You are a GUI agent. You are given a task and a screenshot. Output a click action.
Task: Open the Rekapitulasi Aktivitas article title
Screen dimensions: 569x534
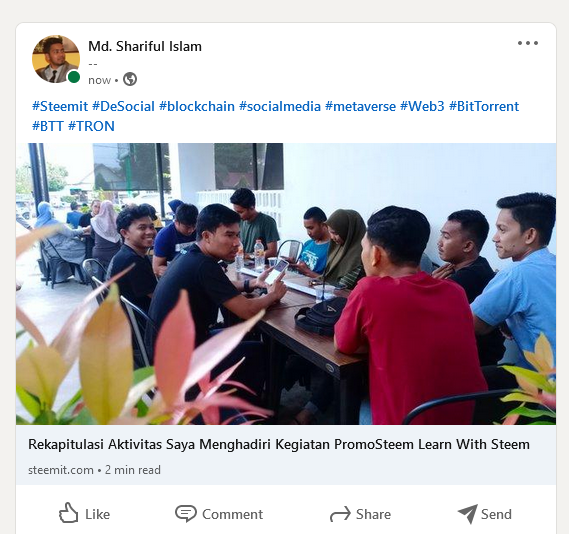(279, 444)
